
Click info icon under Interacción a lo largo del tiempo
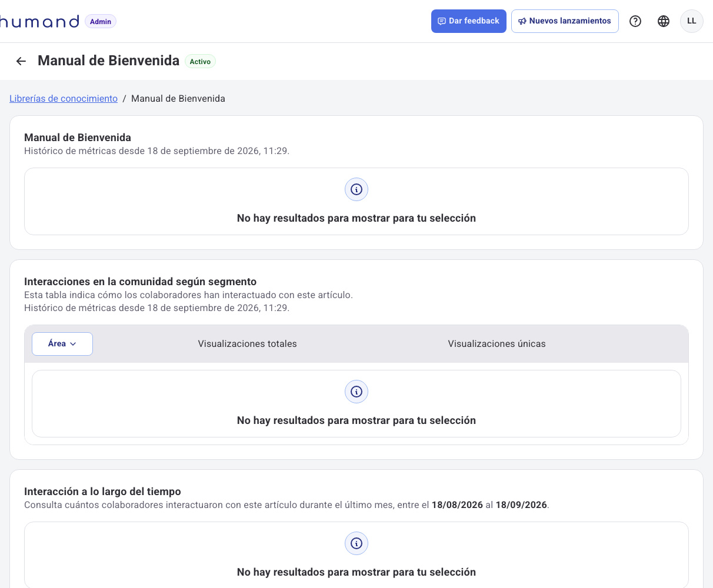point(356,543)
